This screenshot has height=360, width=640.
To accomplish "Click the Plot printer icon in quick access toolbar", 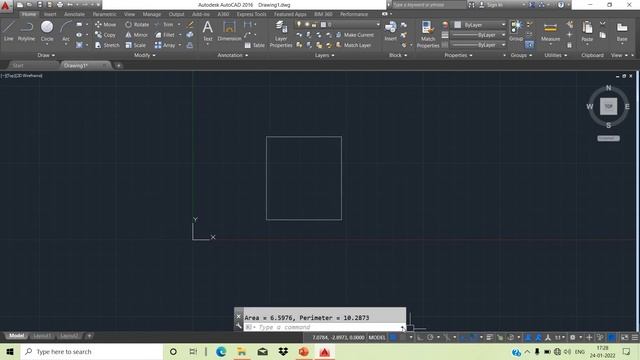I will (x=60, y=5).
